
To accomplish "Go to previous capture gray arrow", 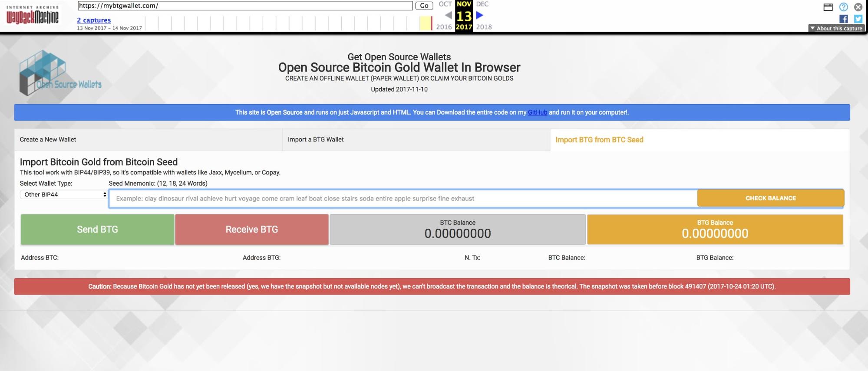I will pyautogui.click(x=448, y=15).
